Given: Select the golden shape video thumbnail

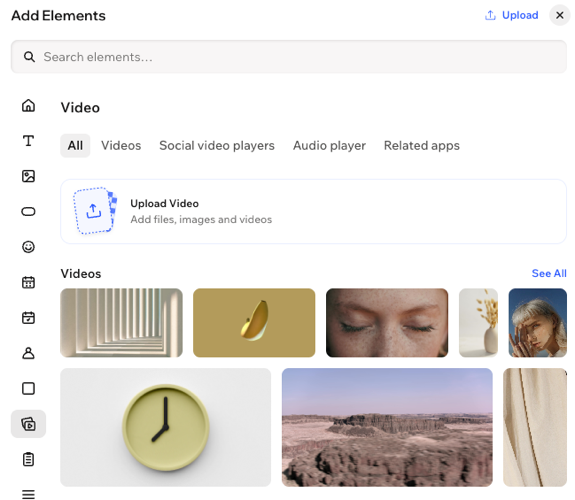Looking at the screenshot, I should pos(254,323).
